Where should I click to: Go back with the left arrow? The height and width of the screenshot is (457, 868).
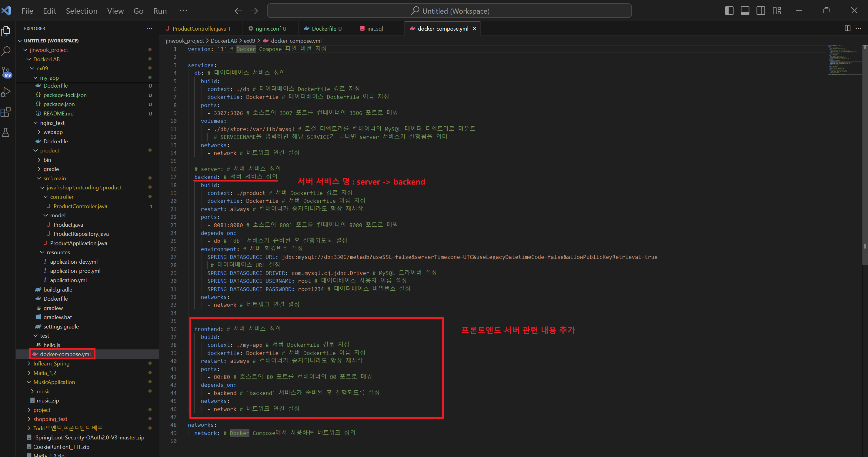click(238, 11)
